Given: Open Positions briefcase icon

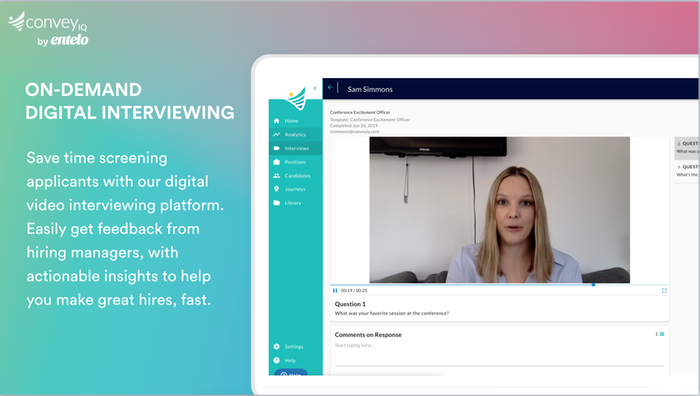Looking at the screenshot, I should coord(276,162).
